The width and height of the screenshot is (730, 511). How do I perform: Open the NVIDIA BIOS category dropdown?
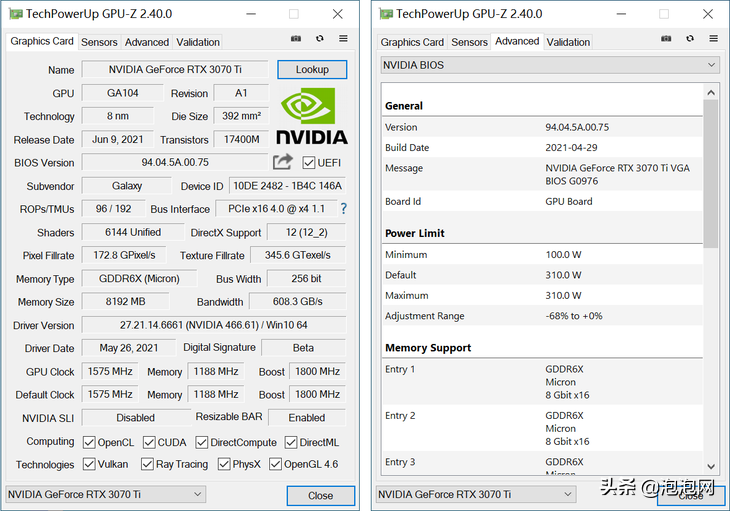click(550, 65)
